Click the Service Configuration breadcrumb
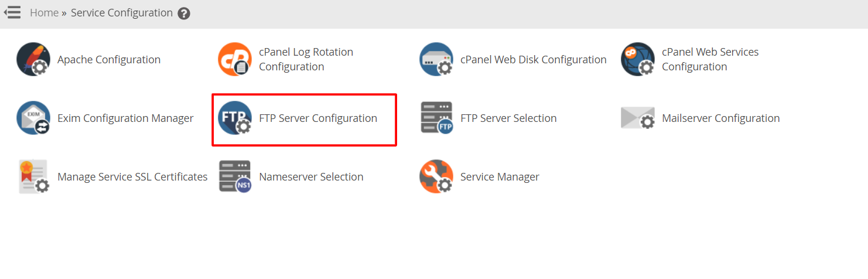 click(122, 12)
